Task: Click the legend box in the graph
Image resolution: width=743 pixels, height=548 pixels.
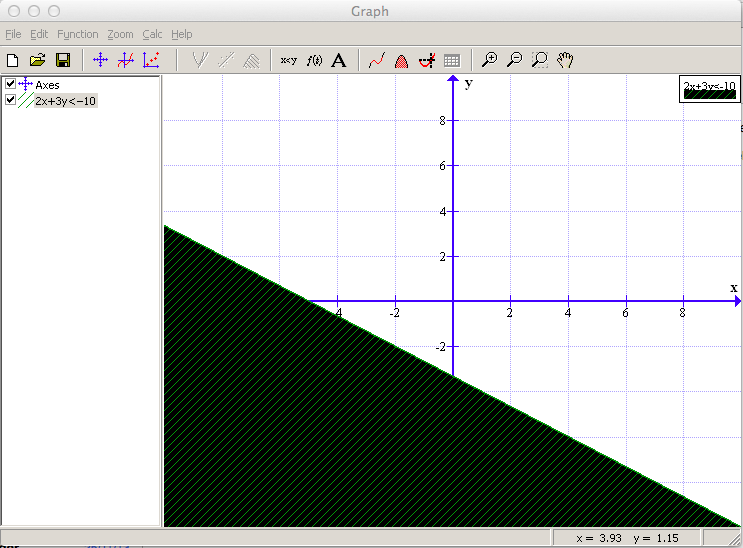Action: coord(709,89)
